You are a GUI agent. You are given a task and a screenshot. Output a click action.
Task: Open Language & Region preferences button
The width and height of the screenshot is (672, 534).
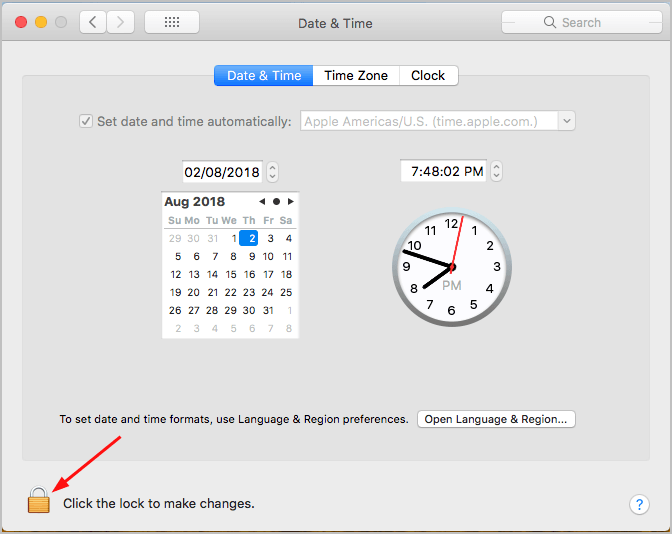(x=496, y=419)
